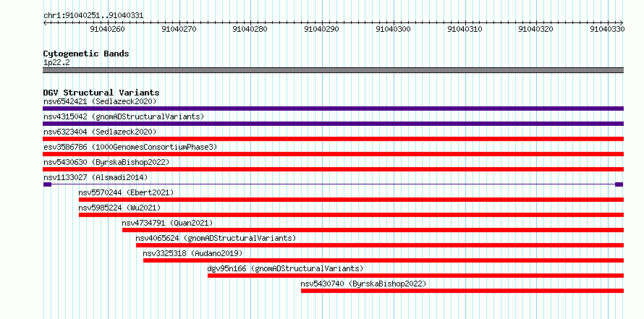Open the nsv5985224 (Wu2021) variant bar
This screenshot has height=319, width=644.
click(351, 215)
